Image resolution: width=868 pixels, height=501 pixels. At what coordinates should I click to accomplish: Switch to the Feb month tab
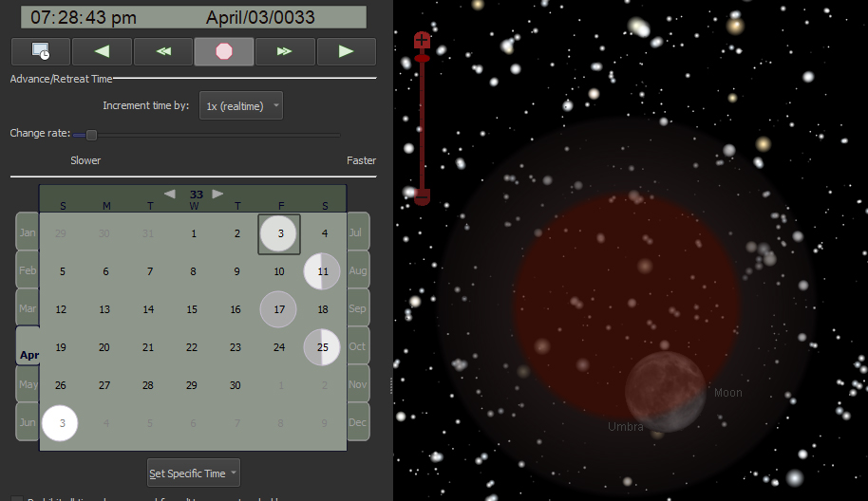[28, 270]
